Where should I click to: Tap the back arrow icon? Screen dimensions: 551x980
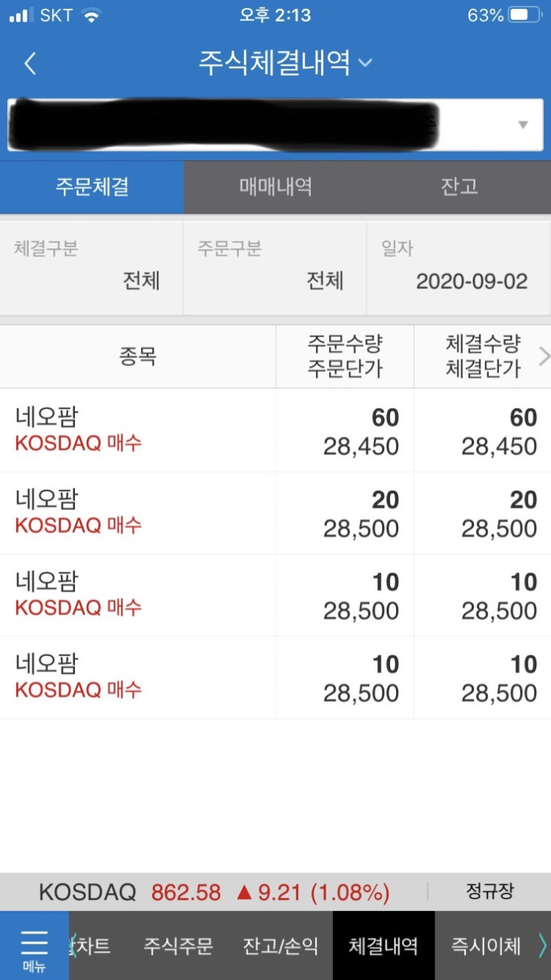click(x=30, y=64)
